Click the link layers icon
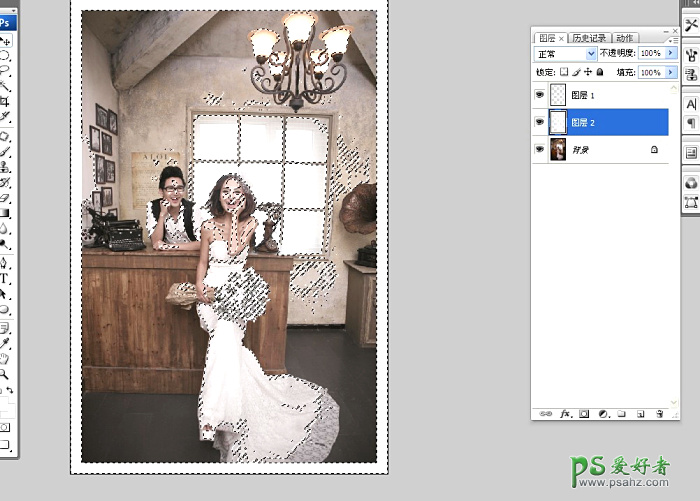 (545, 413)
